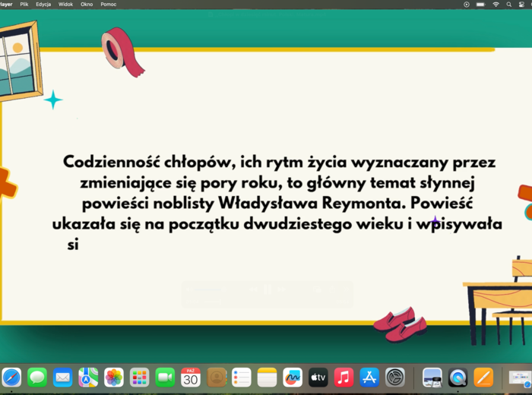Open Launchpad grid icon
The height and width of the screenshot is (395, 532).
(x=139, y=377)
